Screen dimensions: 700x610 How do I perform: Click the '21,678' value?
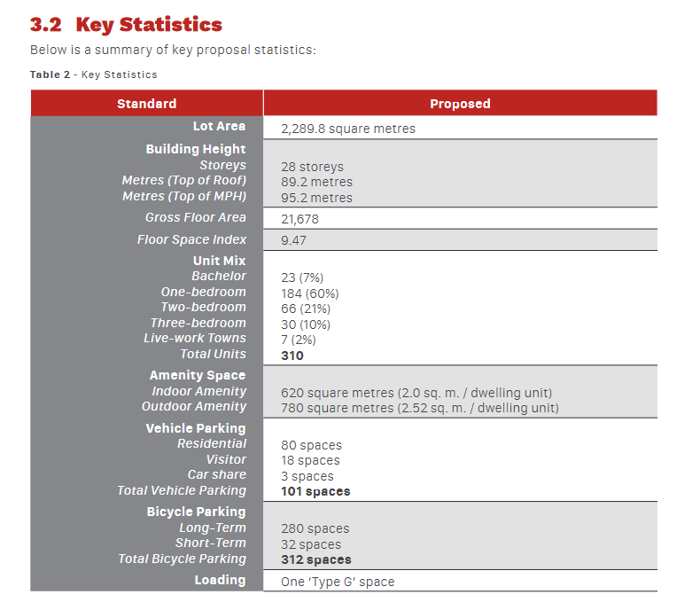[x=299, y=219]
